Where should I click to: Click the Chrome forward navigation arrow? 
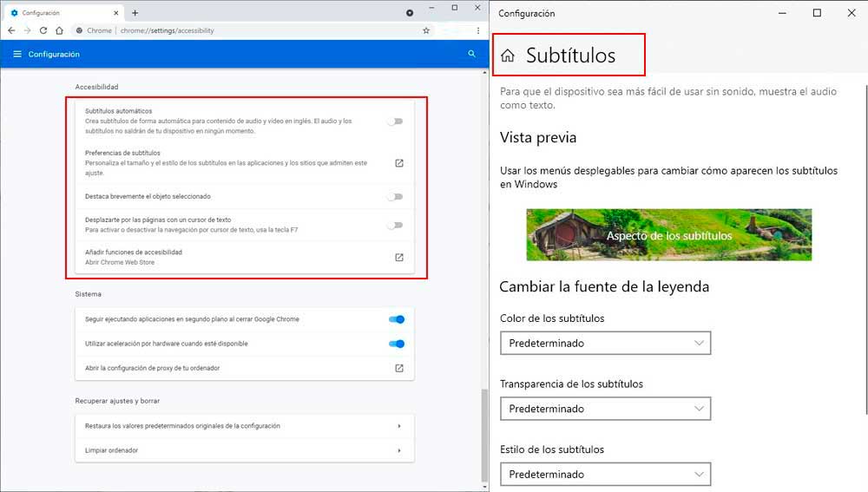click(x=27, y=30)
